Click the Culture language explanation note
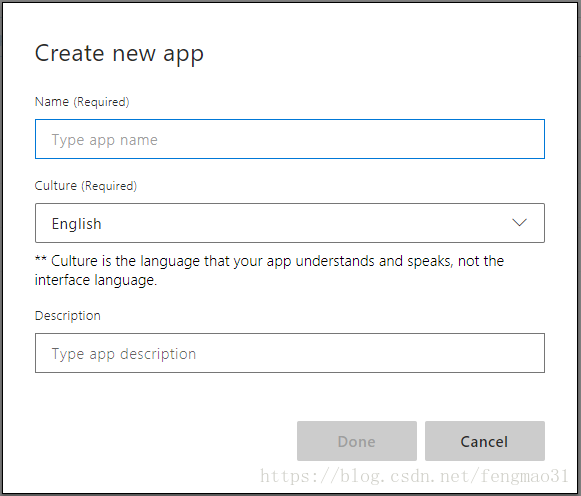Screen dimensions: 581x496 pyautogui.click(x=269, y=270)
